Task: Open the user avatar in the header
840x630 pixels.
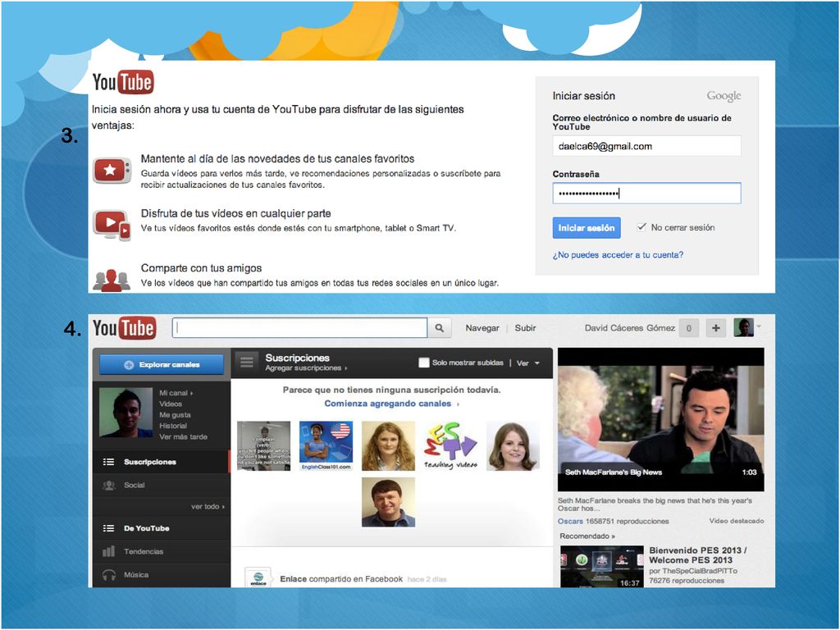Action: [743, 327]
